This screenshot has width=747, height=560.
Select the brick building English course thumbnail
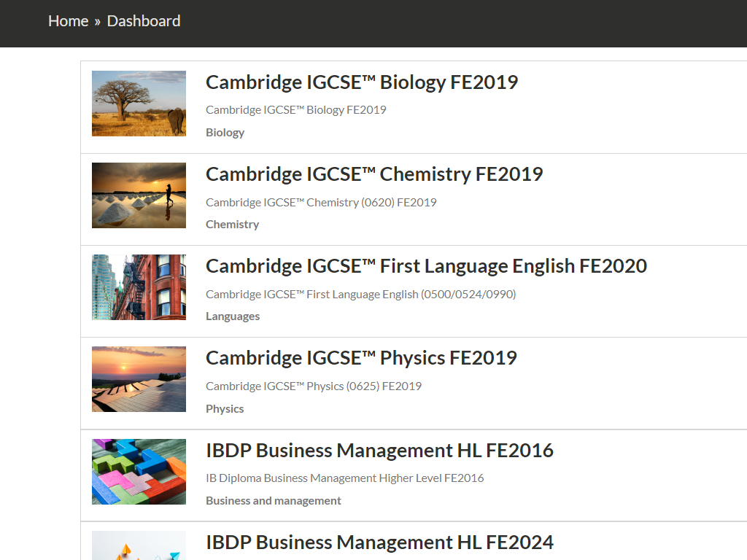[x=139, y=287]
